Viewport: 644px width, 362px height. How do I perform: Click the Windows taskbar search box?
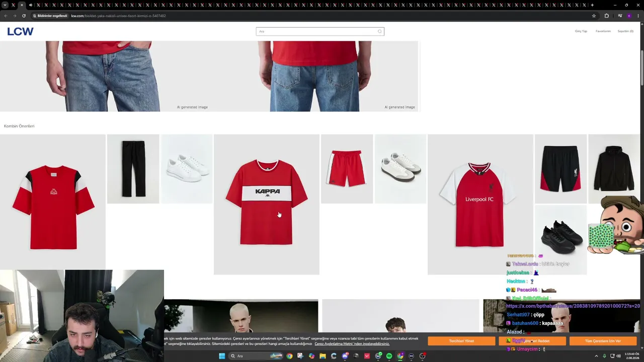point(256,356)
